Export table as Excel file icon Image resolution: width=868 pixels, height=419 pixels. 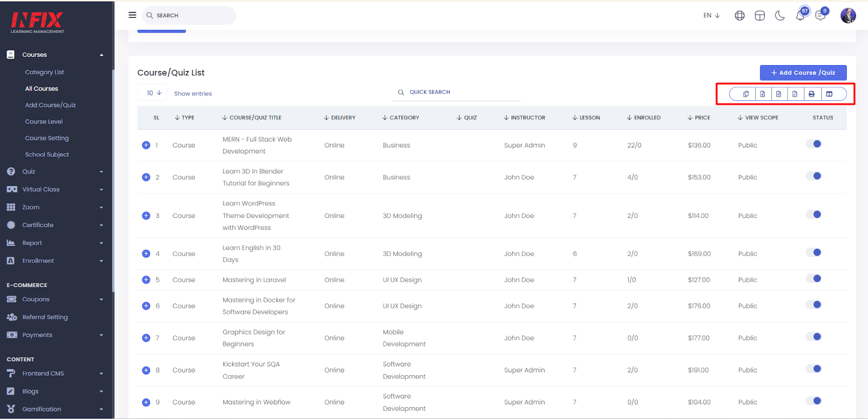pyautogui.click(x=762, y=94)
